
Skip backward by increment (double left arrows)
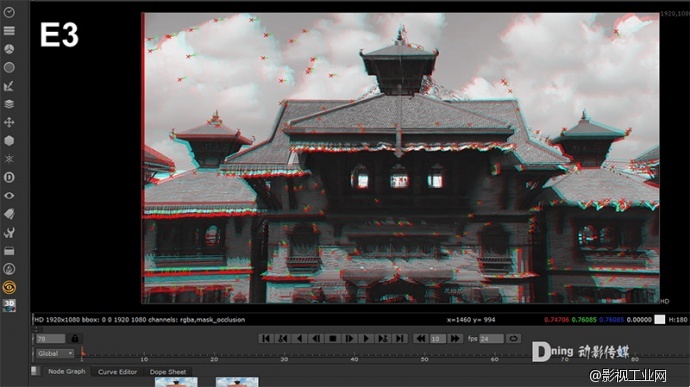click(421, 338)
